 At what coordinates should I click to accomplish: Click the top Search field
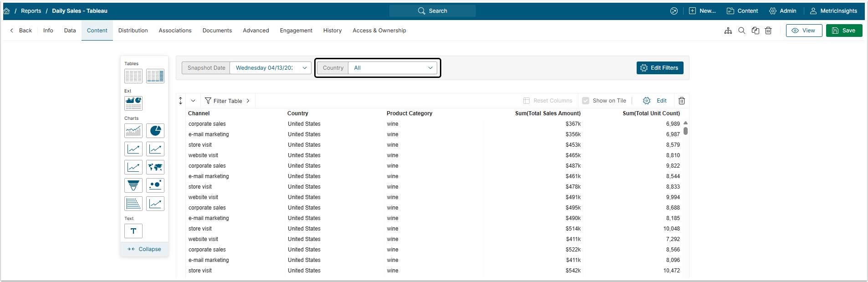[433, 11]
